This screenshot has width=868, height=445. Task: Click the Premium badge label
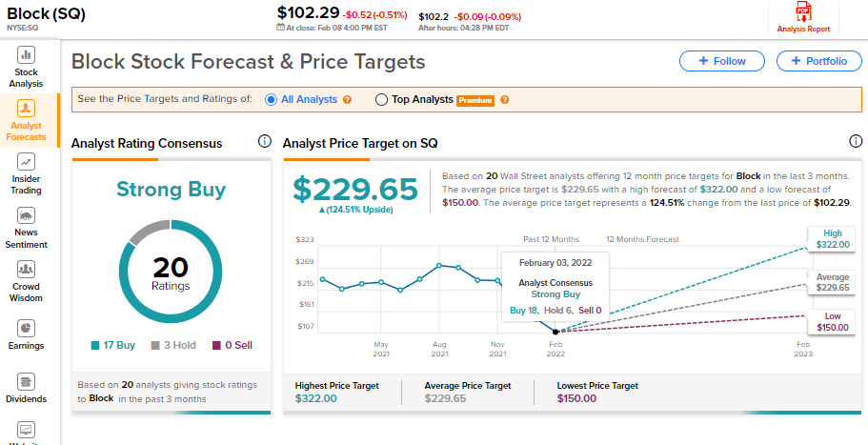[475, 100]
